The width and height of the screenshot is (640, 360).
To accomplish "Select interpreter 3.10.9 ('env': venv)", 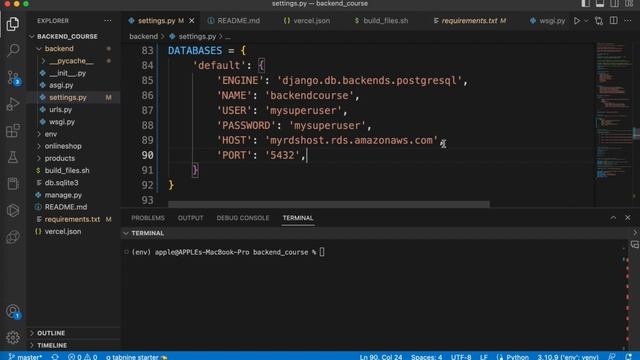I will (568, 357).
